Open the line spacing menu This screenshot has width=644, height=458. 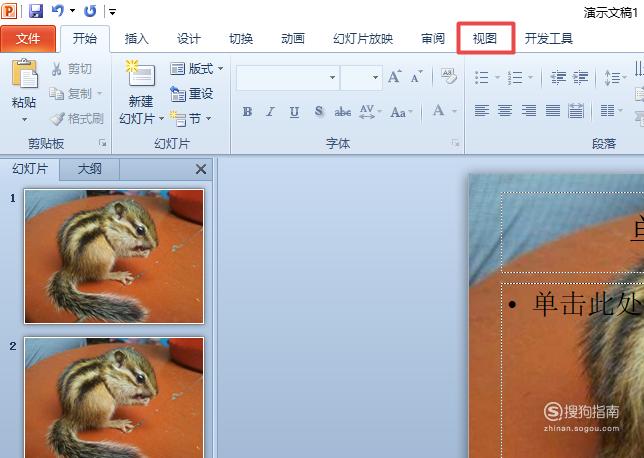click(615, 77)
